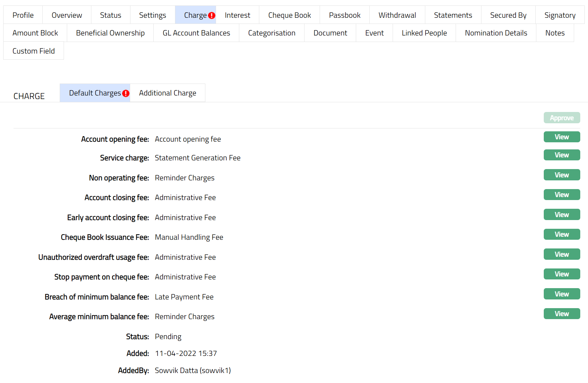
Task: Select the Linked People tab
Action: (424, 33)
